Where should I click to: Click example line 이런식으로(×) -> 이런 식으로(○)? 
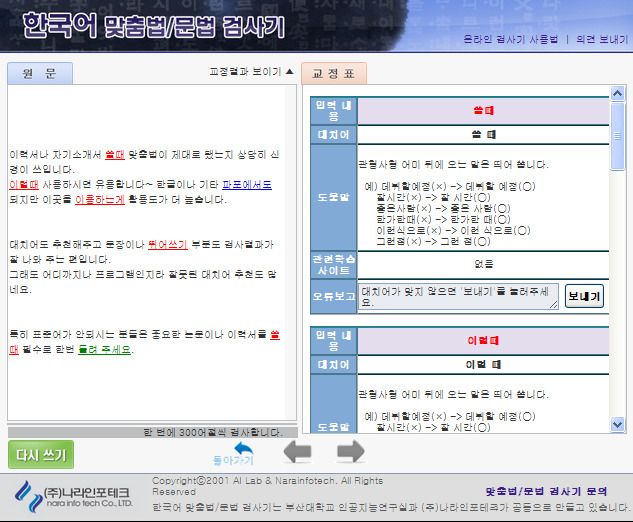coord(453,231)
